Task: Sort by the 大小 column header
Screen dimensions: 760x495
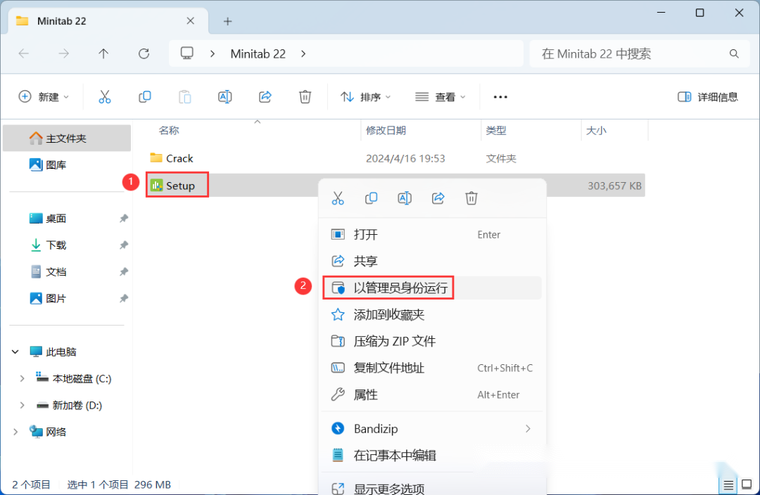Action: coord(596,130)
